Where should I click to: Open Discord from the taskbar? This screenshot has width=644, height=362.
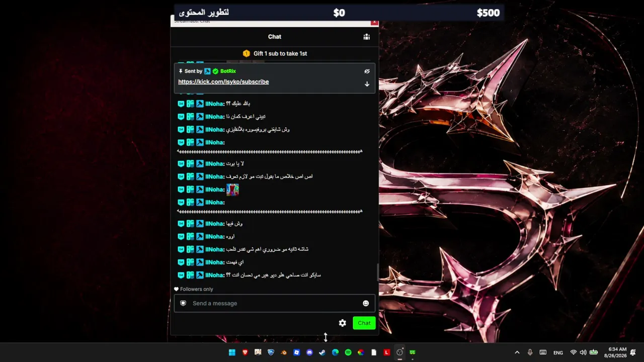[309, 352]
